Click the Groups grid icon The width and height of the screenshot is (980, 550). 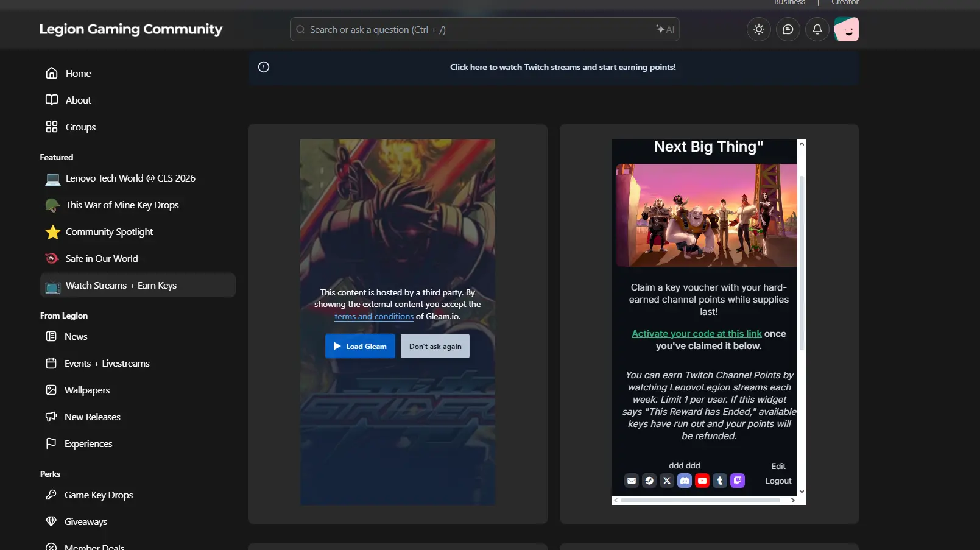(52, 127)
